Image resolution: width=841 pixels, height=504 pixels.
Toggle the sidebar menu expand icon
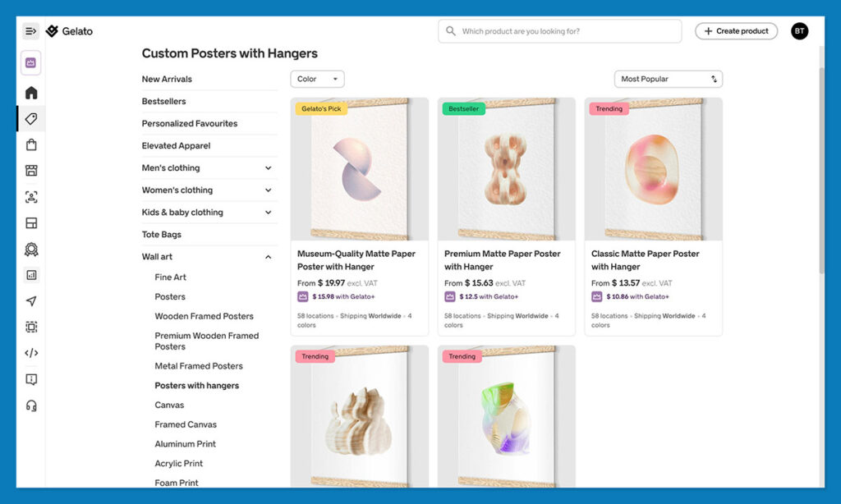[x=30, y=31]
